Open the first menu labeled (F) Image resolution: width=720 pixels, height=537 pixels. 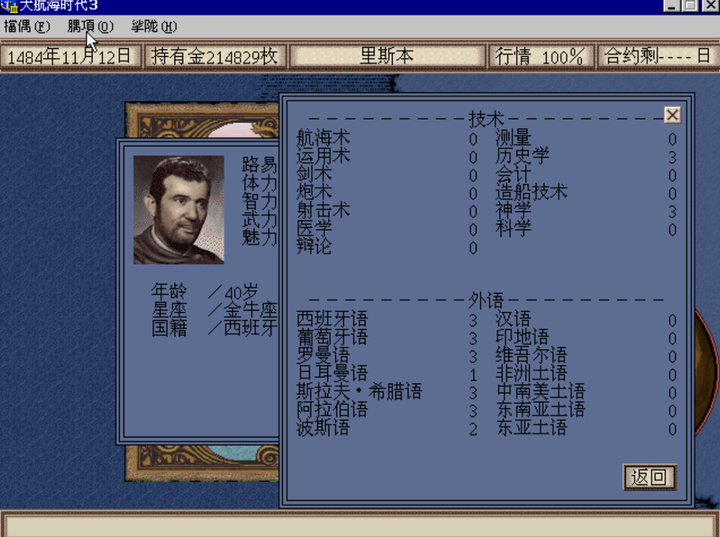27,27
